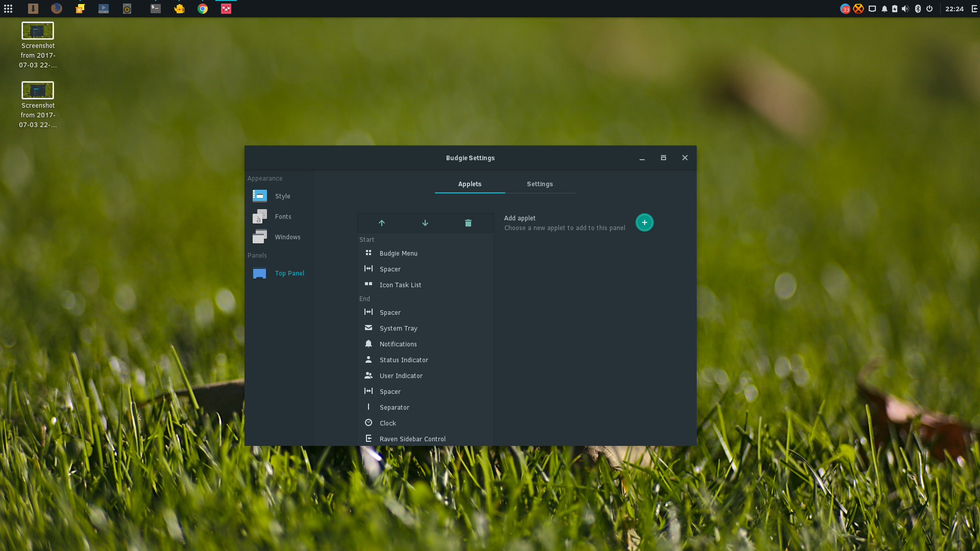This screenshot has height=551, width=980.
Task: Open tray icon with 33 badge
Action: coord(845,9)
